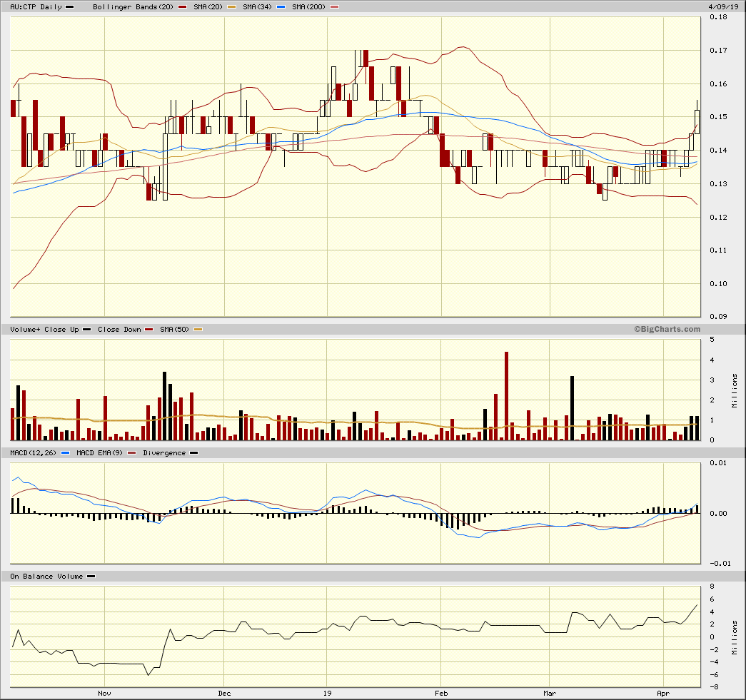Screen dimensions: 746x700
Task: Click the MACD EMA(9) legend label
Action: click(99, 452)
